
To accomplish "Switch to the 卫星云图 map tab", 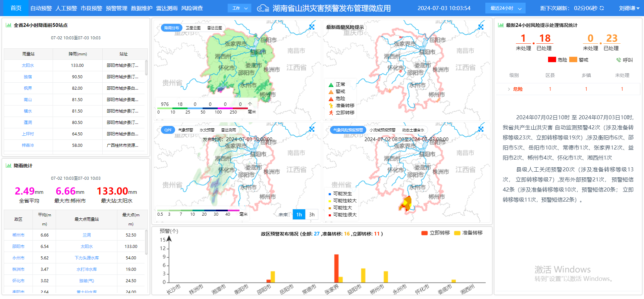I will [x=193, y=28].
